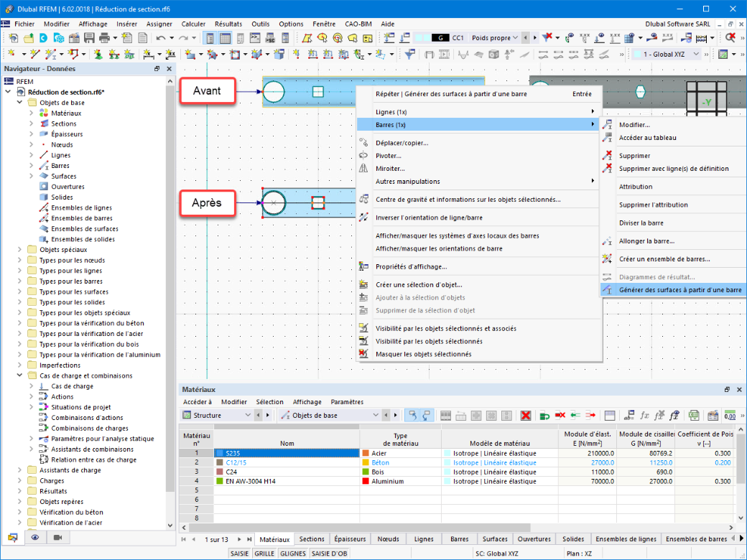Click the camera icon in navigator footer
The width and height of the screenshot is (747, 560).
[x=57, y=538]
